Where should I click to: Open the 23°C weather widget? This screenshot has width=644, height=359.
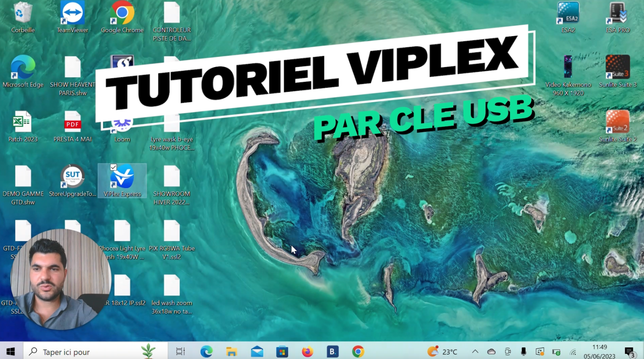tap(442, 352)
